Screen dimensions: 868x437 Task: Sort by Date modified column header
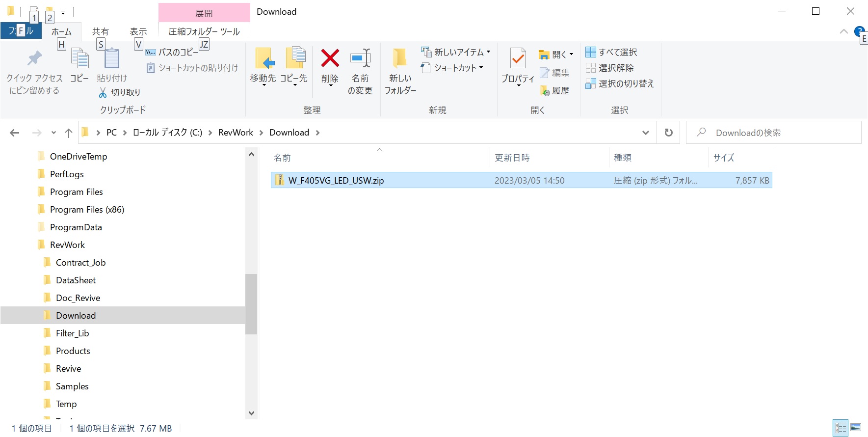[550, 158]
